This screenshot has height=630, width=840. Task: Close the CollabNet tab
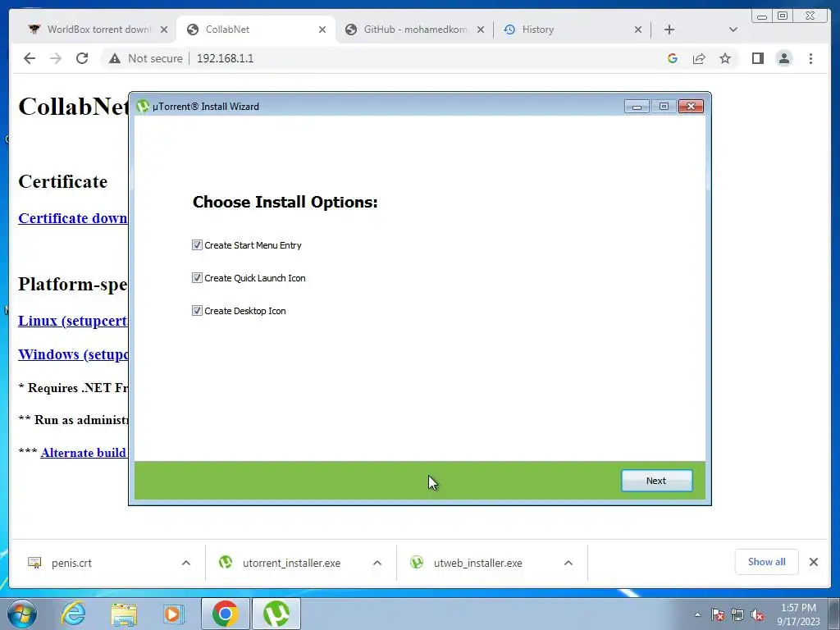(322, 30)
